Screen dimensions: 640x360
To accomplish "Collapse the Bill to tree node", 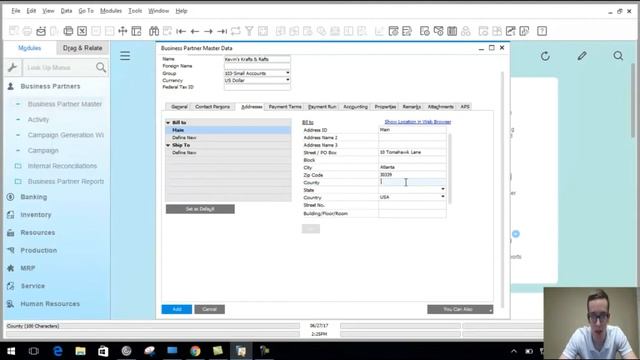I will [x=168, y=122].
